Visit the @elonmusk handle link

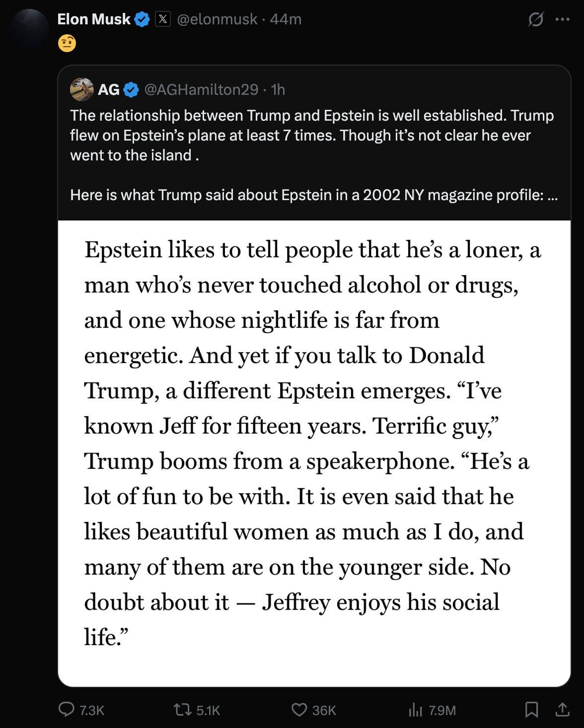[x=217, y=19]
